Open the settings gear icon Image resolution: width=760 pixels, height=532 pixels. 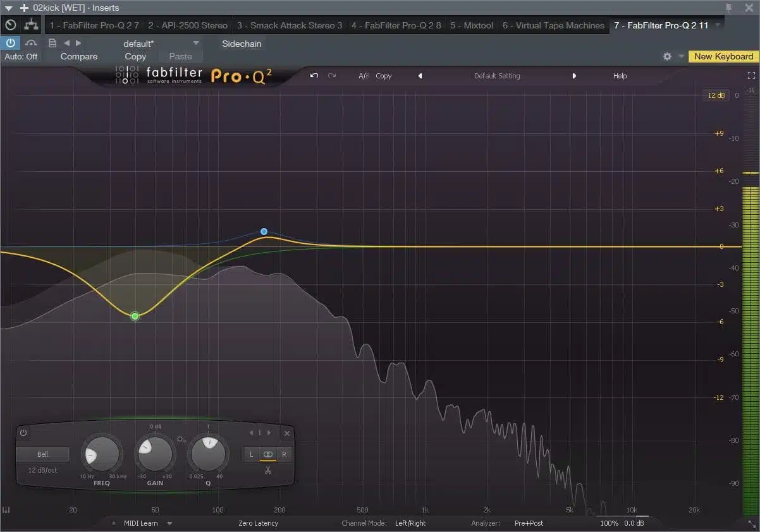pos(667,56)
